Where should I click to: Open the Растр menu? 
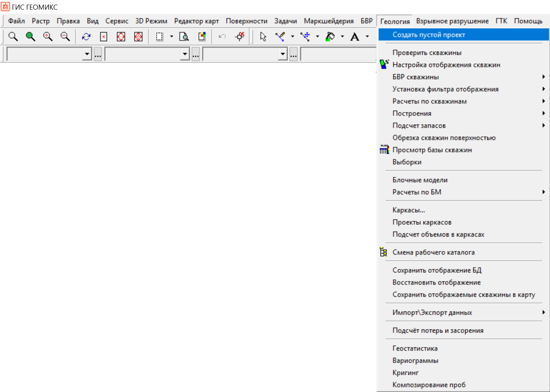[41, 21]
